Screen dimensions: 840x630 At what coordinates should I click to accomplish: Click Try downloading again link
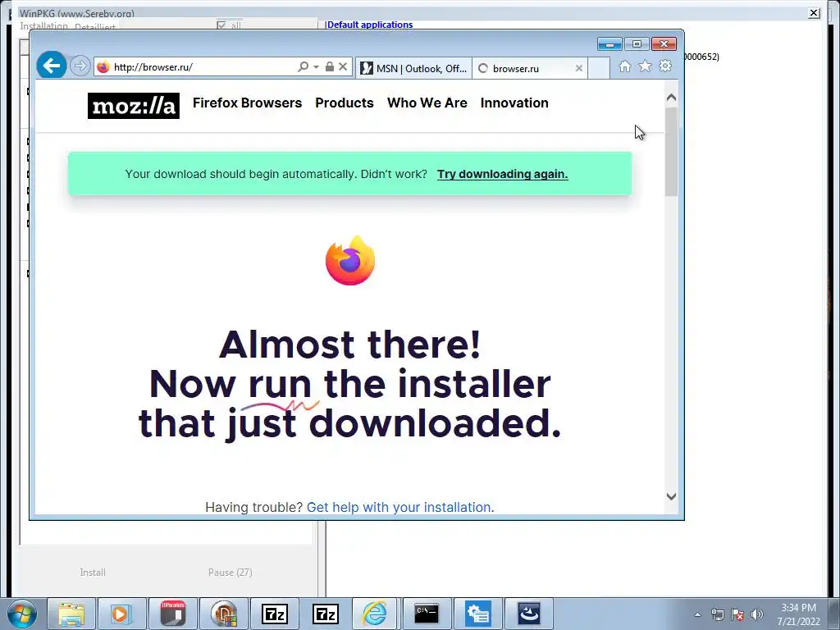[503, 174]
